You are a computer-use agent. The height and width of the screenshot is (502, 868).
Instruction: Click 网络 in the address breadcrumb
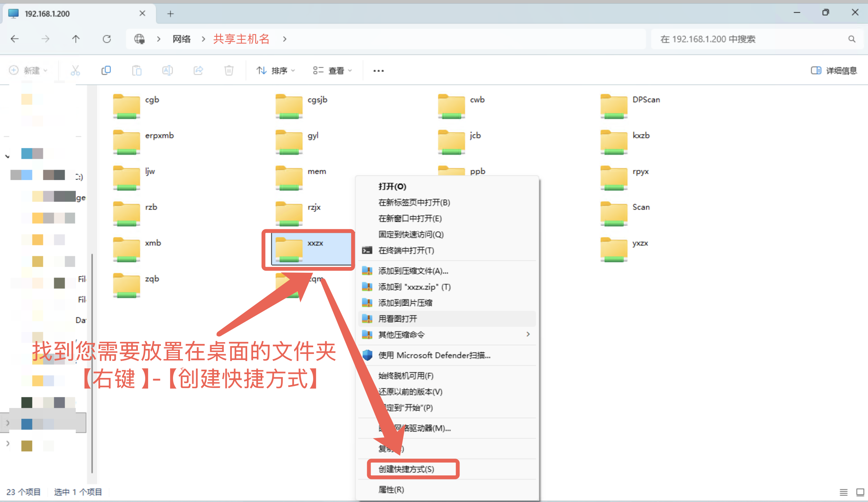pos(182,39)
